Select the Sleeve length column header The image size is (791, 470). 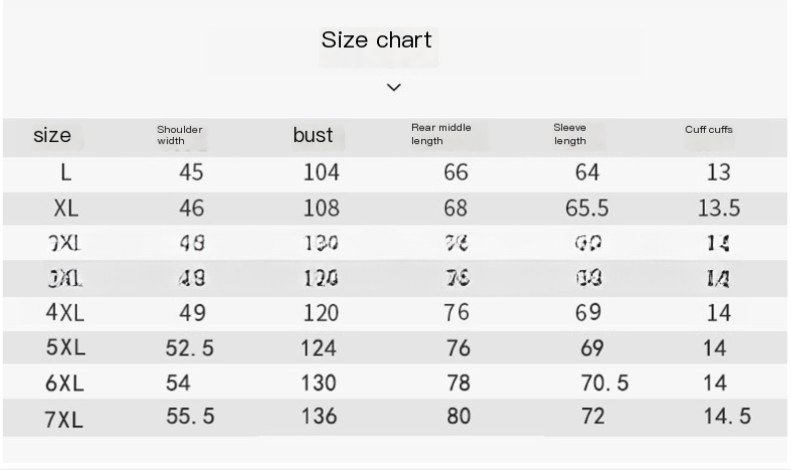[x=570, y=134]
